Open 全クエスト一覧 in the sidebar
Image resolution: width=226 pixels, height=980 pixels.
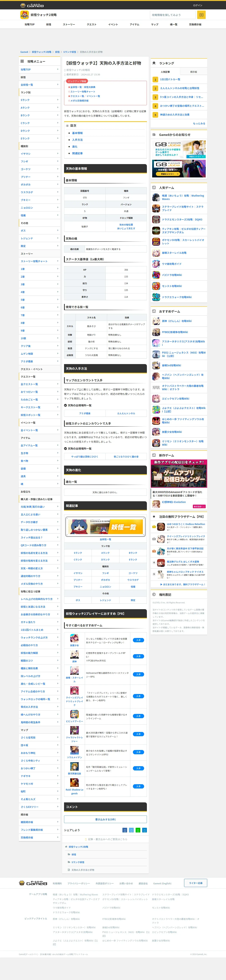point(40,384)
